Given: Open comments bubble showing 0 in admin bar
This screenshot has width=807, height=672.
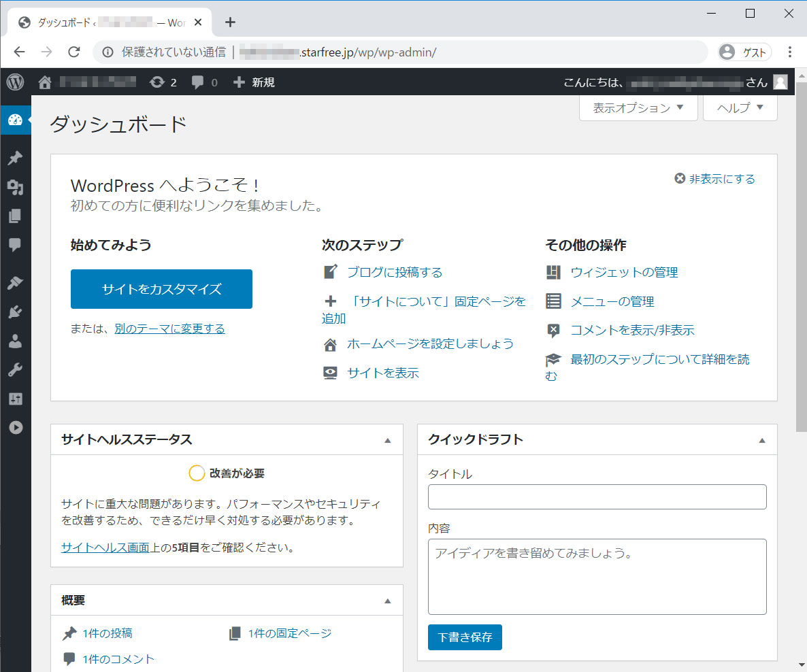Looking at the screenshot, I should click(x=204, y=82).
